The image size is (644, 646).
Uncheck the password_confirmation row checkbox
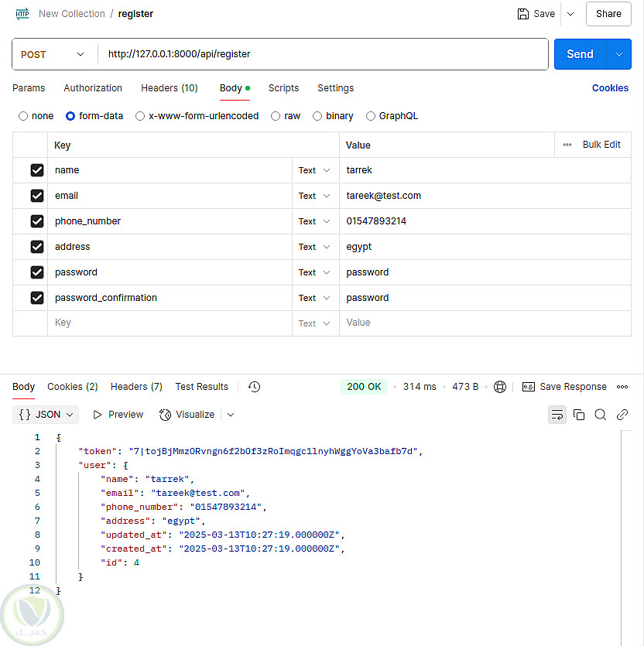(37, 298)
